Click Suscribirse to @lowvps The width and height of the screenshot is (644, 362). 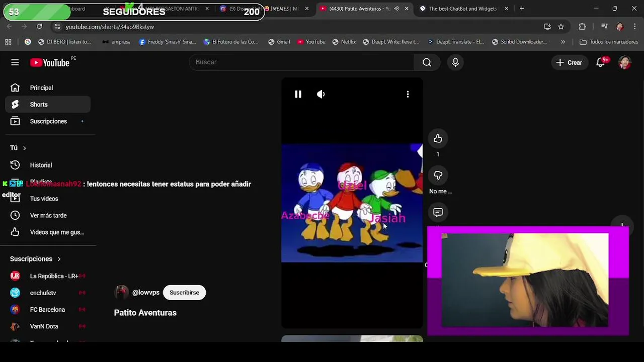[x=184, y=293]
